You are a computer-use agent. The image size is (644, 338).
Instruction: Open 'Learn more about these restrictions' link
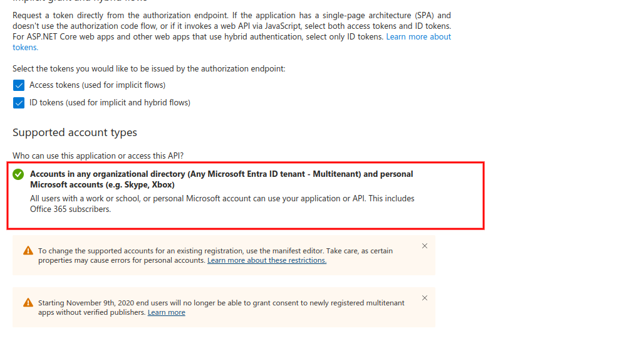click(267, 260)
